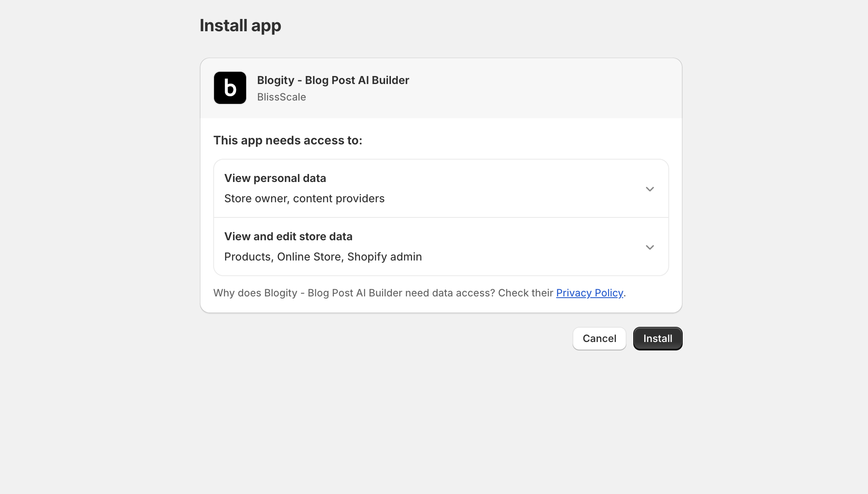
Task: Select the "Products, Online Store, Shopify admin" description
Action: [323, 257]
